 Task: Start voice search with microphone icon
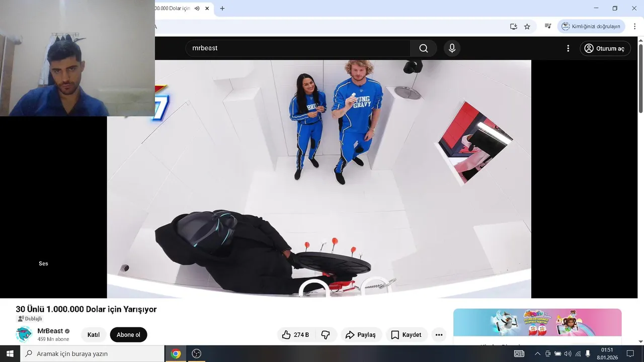[x=452, y=48]
